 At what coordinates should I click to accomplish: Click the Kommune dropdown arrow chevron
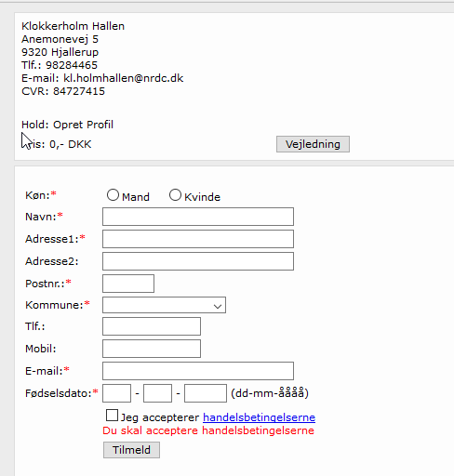coord(218,307)
